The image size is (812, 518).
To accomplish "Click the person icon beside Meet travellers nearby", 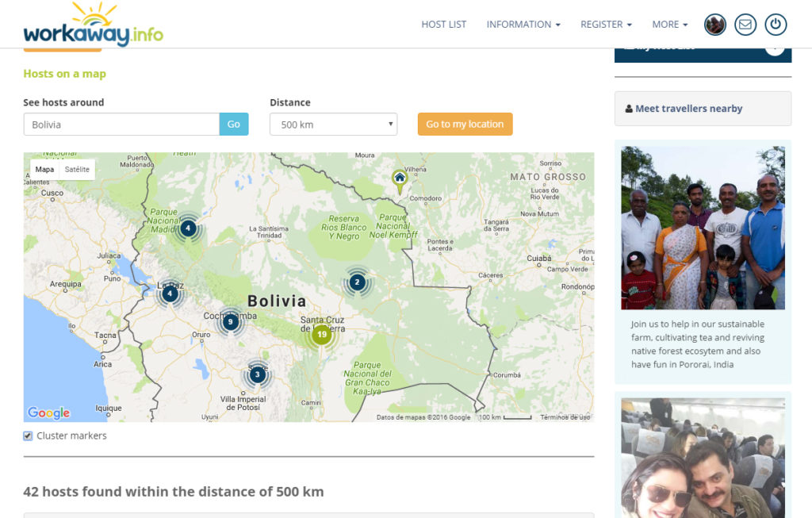I will [629, 109].
